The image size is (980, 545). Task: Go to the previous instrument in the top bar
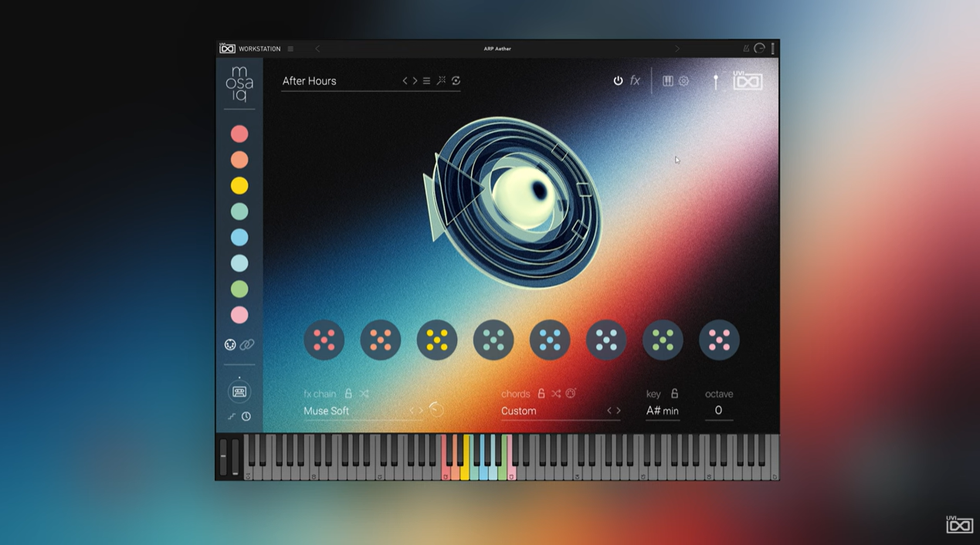tap(317, 49)
